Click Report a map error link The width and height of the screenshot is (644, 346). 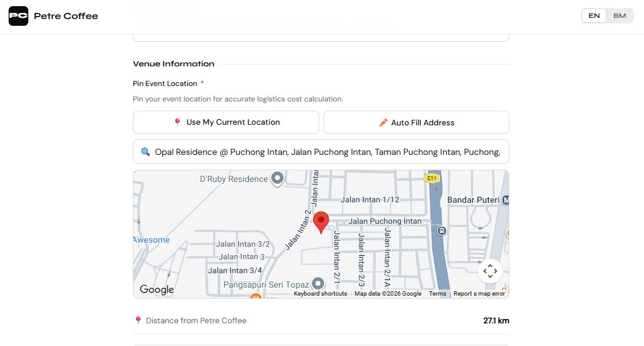pyautogui.click(x=479, y=294)
